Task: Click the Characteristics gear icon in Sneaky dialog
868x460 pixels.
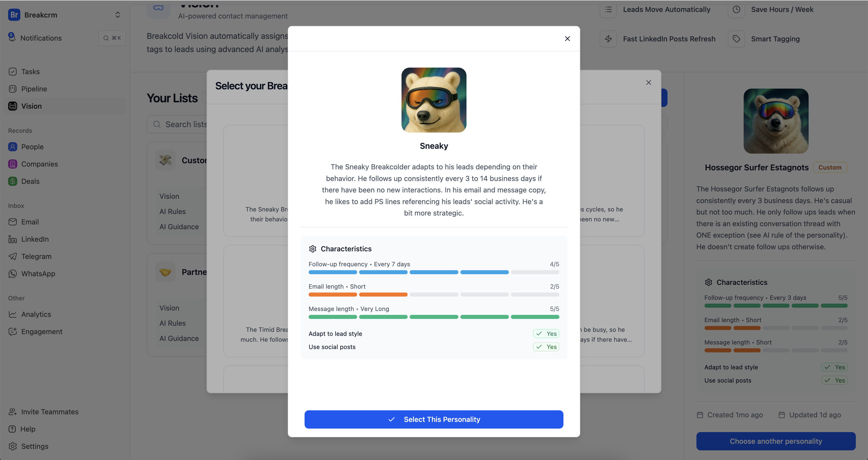Action: [x=313, y=249]
